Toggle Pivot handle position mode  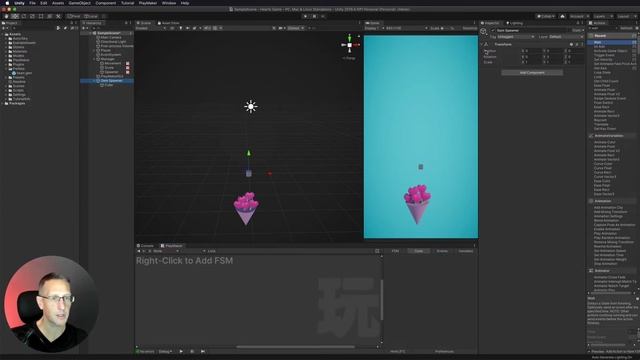(74, 16)
